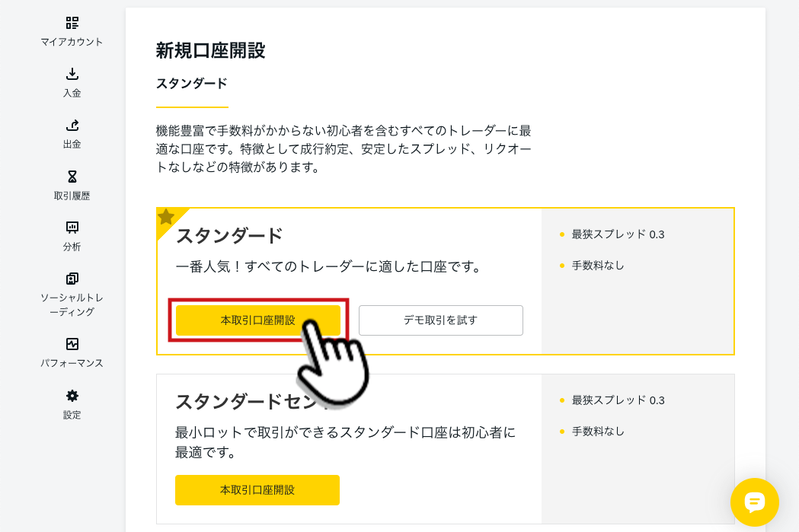The height and width of the screenshot is (532, 799).
Task: Click 本取引口座開設 under スタンダードセント card
Action: coord(257,490)
